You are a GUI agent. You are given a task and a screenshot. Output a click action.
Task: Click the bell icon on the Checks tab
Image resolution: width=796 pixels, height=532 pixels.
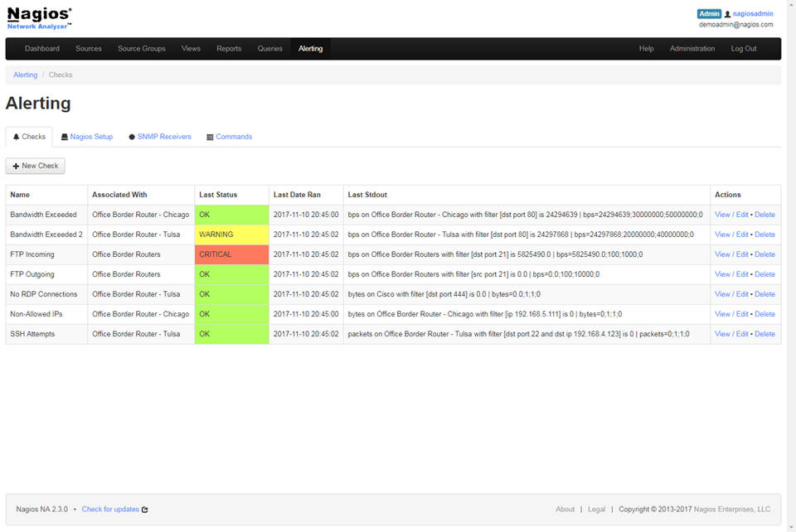tap(16, 136)
